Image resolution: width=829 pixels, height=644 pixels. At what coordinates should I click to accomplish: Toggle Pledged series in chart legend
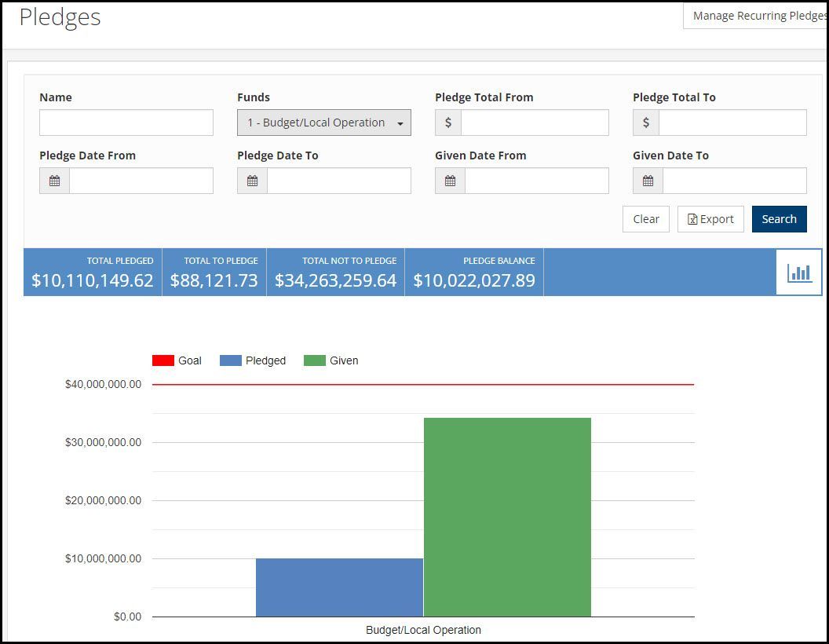253,360
